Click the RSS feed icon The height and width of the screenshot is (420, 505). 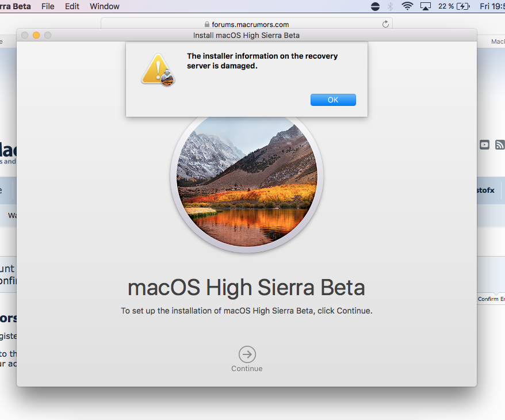500,145
